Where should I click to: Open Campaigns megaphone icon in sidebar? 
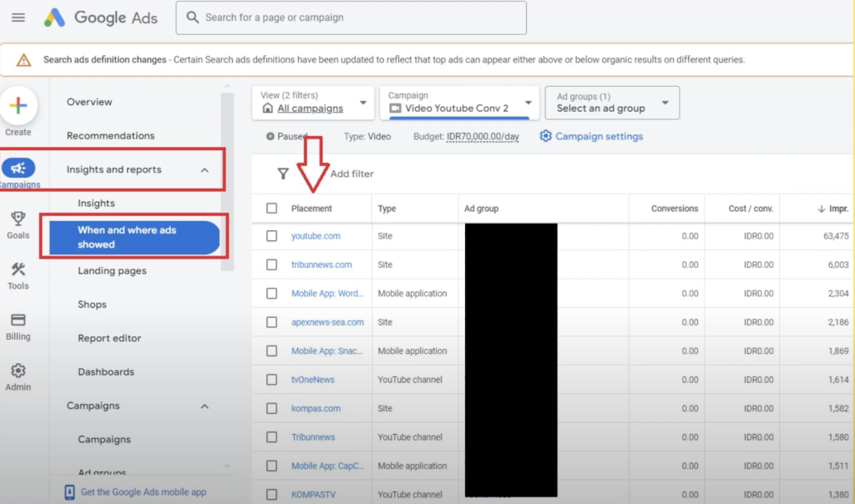pos(18,169)
